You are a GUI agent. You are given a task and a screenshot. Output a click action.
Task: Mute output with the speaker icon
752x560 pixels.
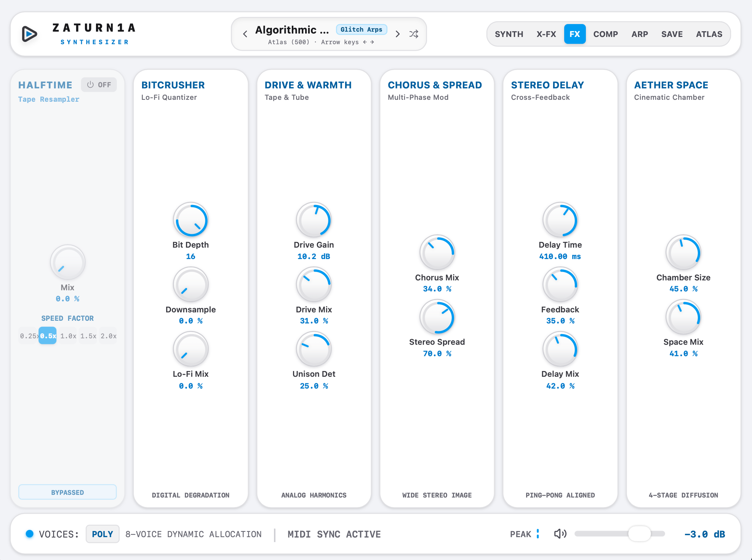click(560, 534)
